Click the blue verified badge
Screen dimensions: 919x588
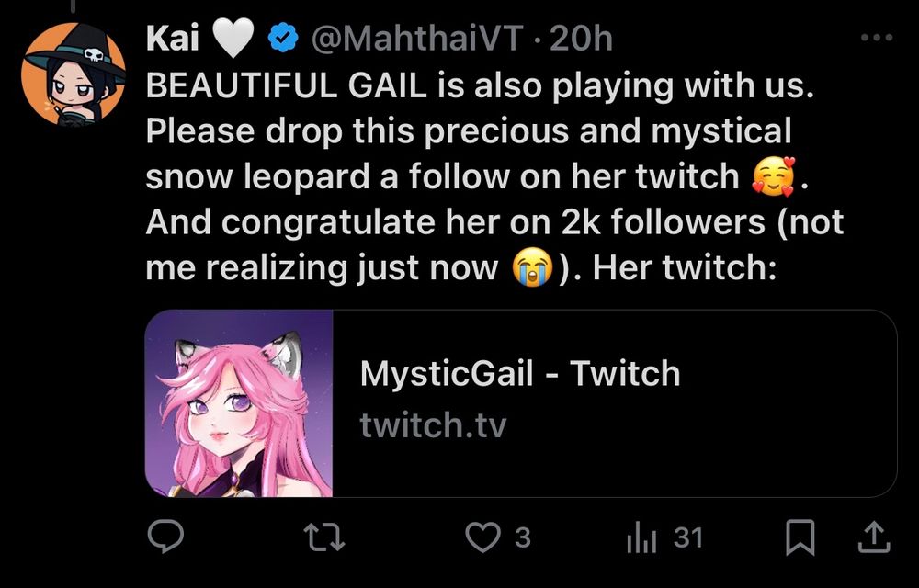[x=284, y=40]
